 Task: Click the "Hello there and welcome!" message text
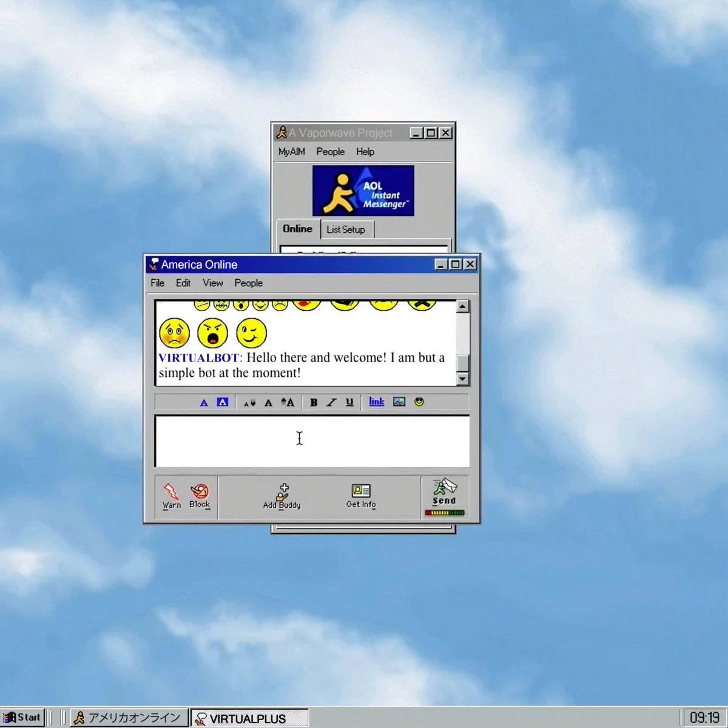tap(316, 358)
